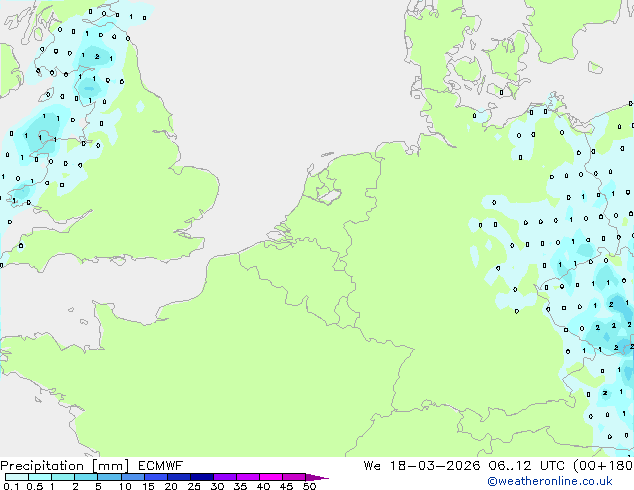Click the '(00+180' forecast offset text
The image size is (634, 490).
point(603,466)
